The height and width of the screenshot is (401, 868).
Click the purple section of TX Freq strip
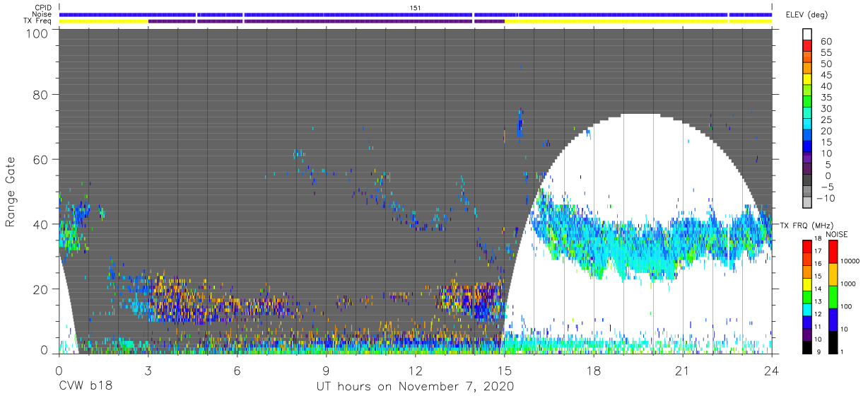(326, 21)
